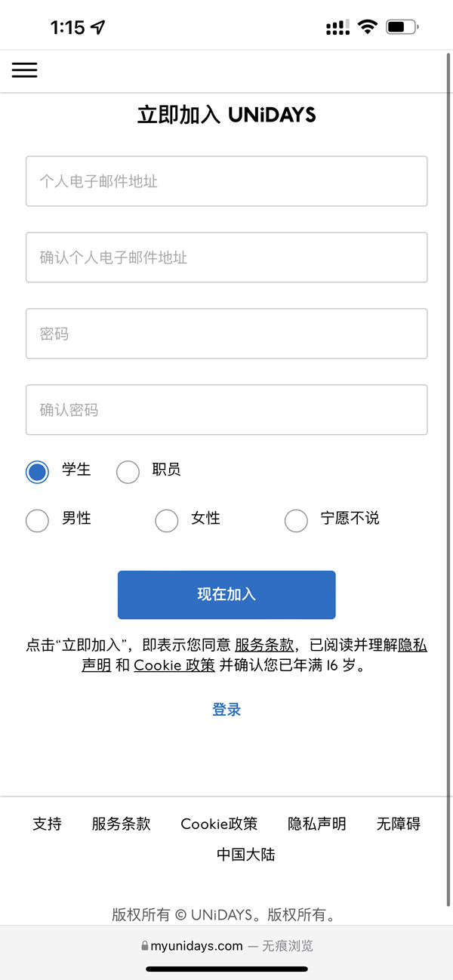Open the 服务条款 link in the agreement text

tap(264, 646)
